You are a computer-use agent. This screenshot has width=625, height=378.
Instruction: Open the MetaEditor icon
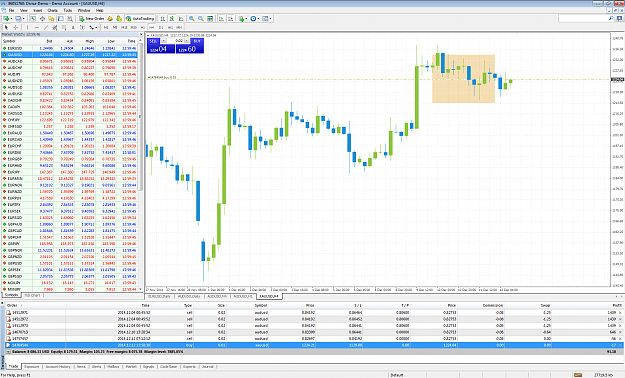(110, 18)
